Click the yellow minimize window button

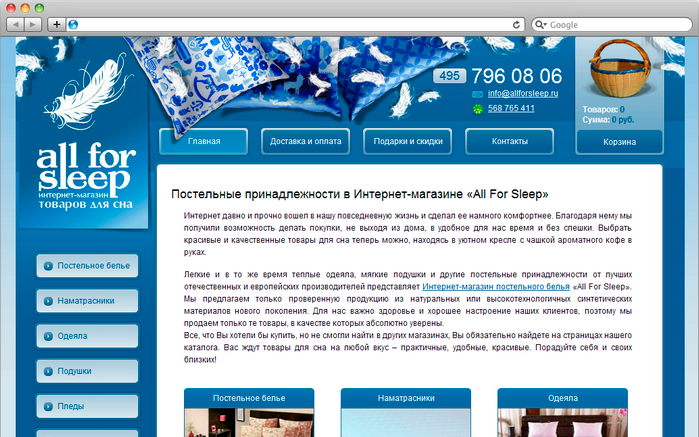(25, 8)
